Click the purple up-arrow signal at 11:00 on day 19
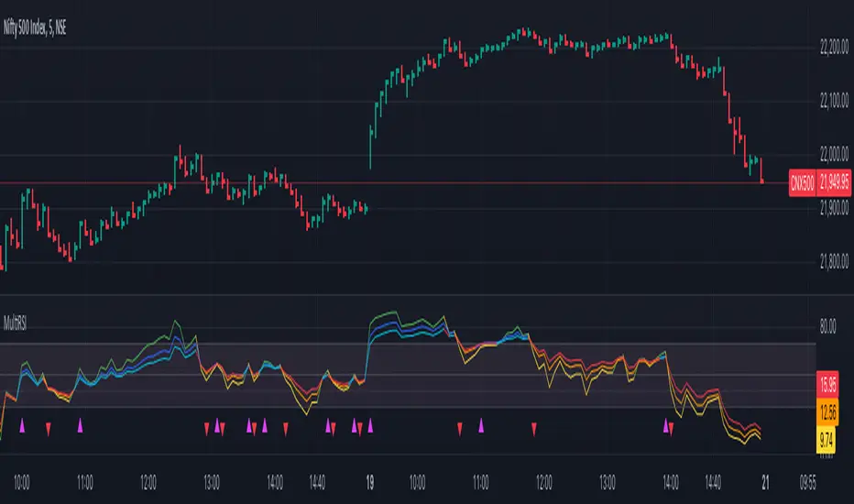 click(481, 425)
